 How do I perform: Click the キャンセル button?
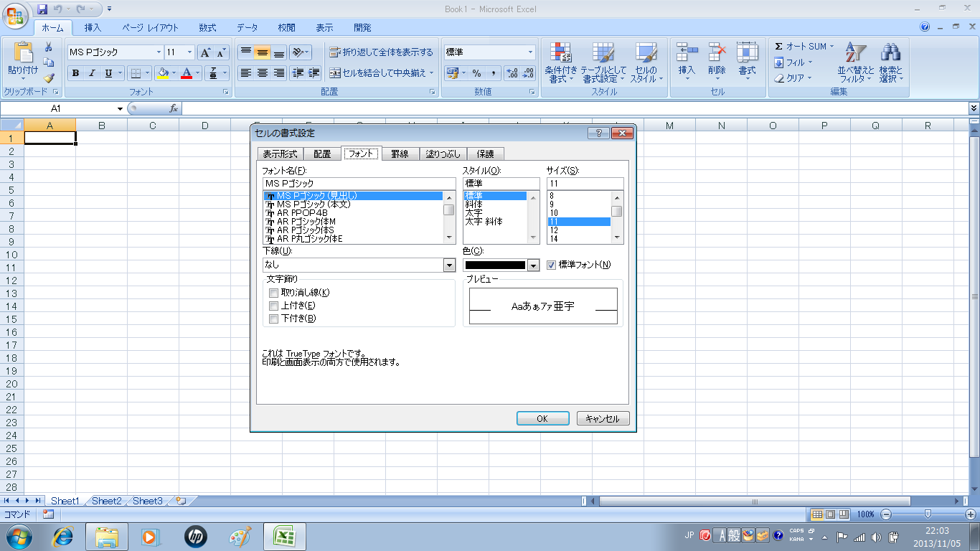tap(603, 419)
